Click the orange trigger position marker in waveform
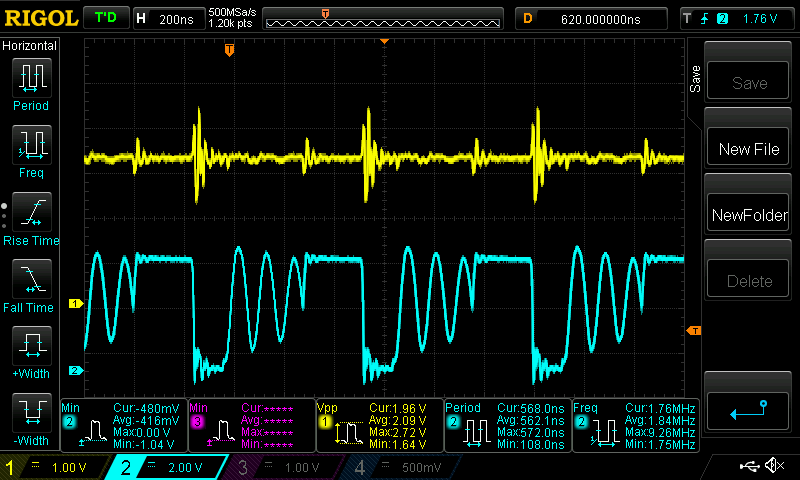Image resolution: width=800 pixels, height=480 pixels. pos(230,49)
